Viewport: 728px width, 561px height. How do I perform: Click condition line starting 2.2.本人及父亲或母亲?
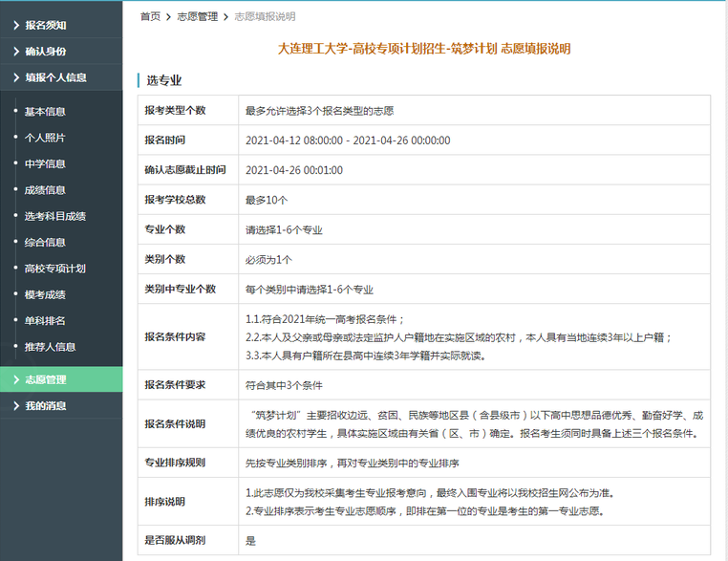(x=459, y=337)
